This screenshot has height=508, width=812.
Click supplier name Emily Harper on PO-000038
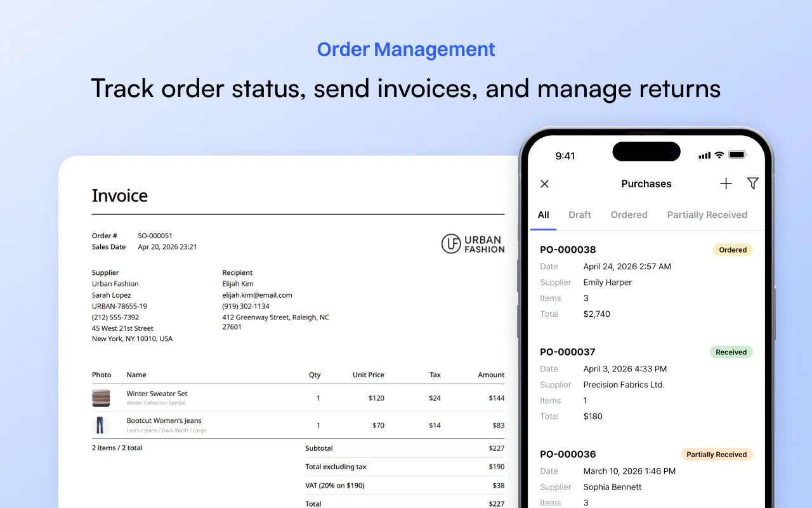coord(608,283)
